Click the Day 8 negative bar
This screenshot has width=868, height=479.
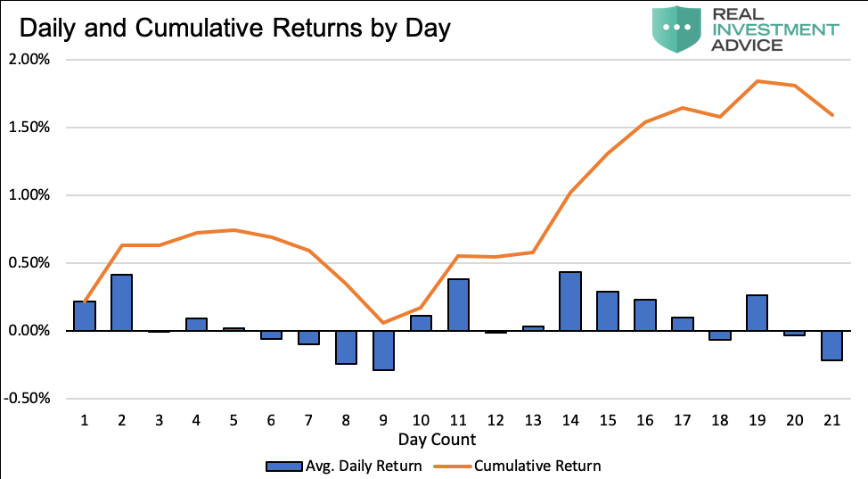(346, 347)
